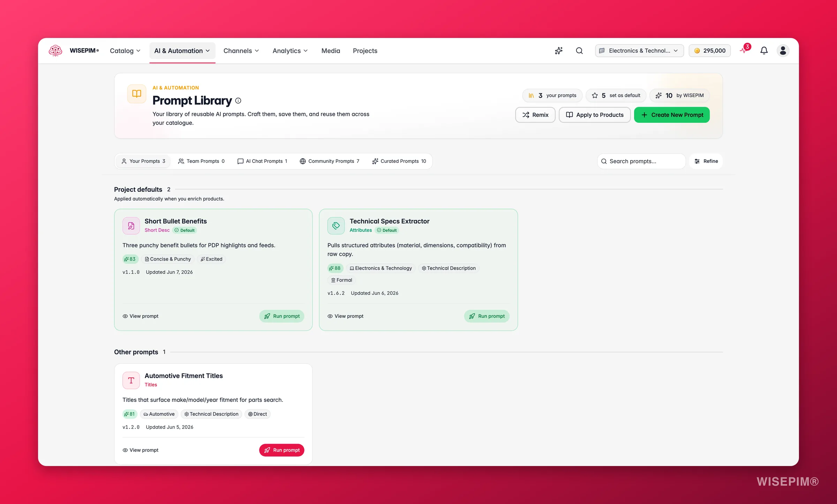The height and width of the screenshot is (504, 837).
Task: Click the info icon beside Prompt Library
Action: (238, 101)
